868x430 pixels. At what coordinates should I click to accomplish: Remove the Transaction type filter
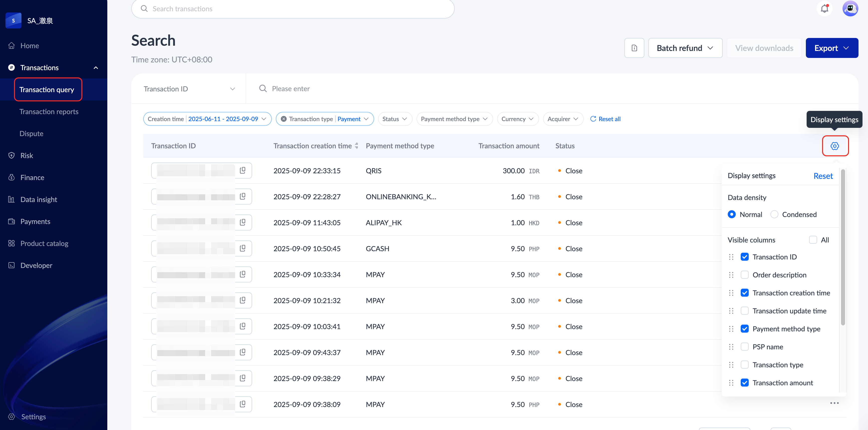coord(284,119)
